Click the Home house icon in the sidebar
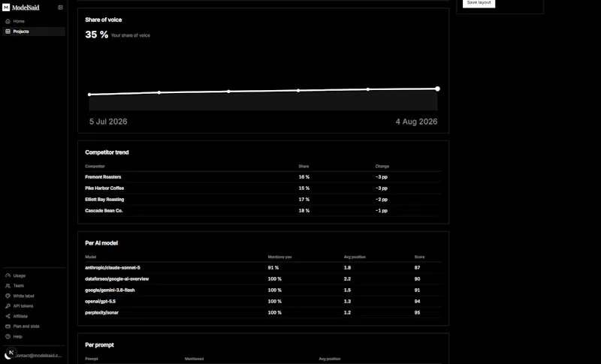Viewport: 601px width, 364px height. pyautogui.click(x=8, y=22)
